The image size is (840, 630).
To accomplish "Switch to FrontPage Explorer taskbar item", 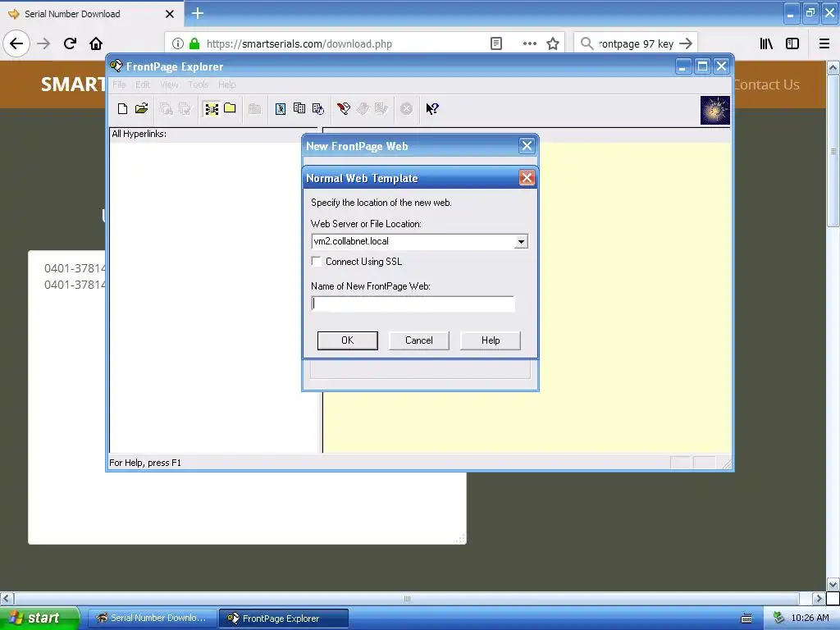I will (x=284, y=619).
